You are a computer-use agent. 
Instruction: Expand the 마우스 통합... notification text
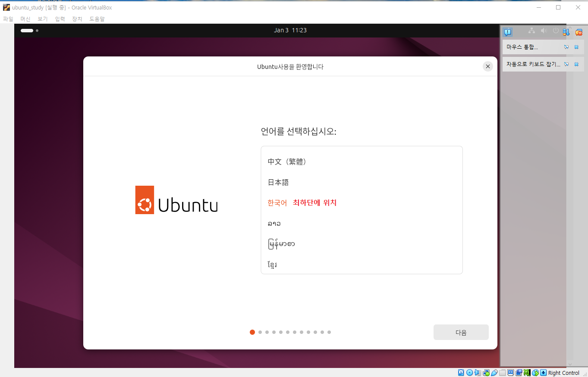pyautogui.click(x=522, y=47)
